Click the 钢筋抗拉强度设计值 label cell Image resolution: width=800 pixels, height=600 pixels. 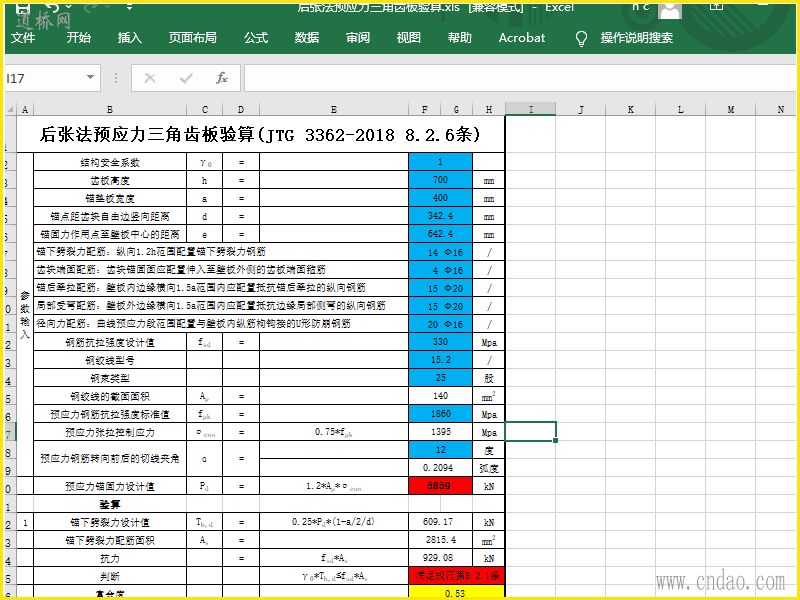(110, 342)
